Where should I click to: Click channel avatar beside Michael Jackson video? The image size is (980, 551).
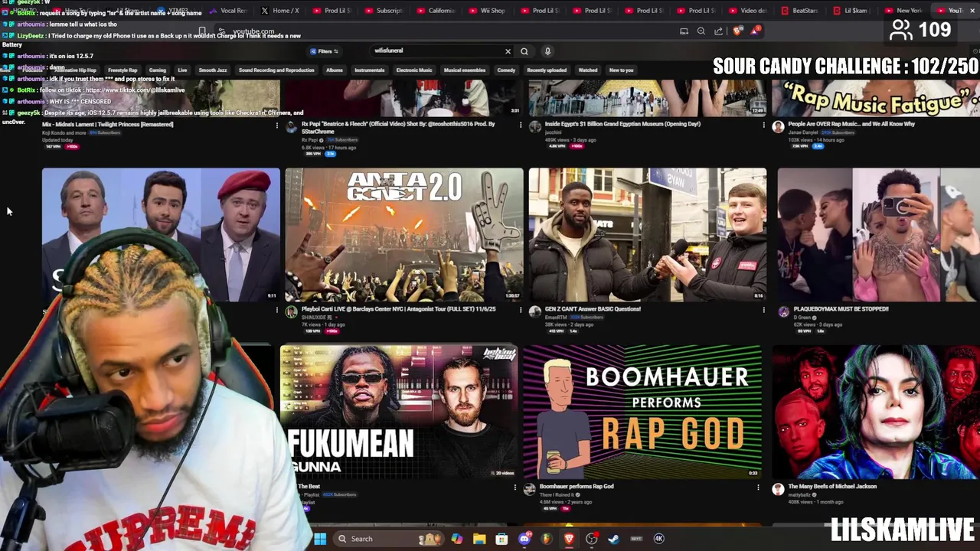[778, 490]
